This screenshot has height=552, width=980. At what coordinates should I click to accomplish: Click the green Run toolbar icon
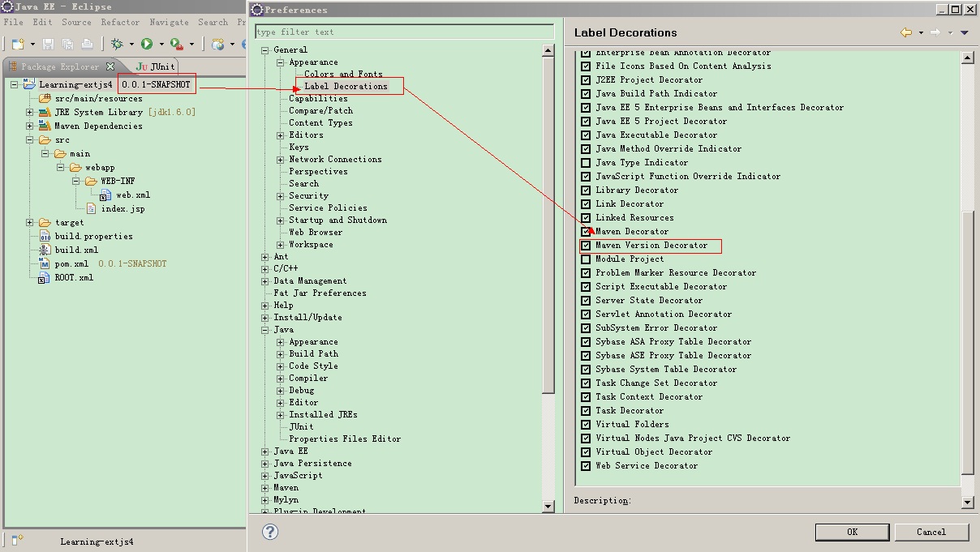click(147, 44)
